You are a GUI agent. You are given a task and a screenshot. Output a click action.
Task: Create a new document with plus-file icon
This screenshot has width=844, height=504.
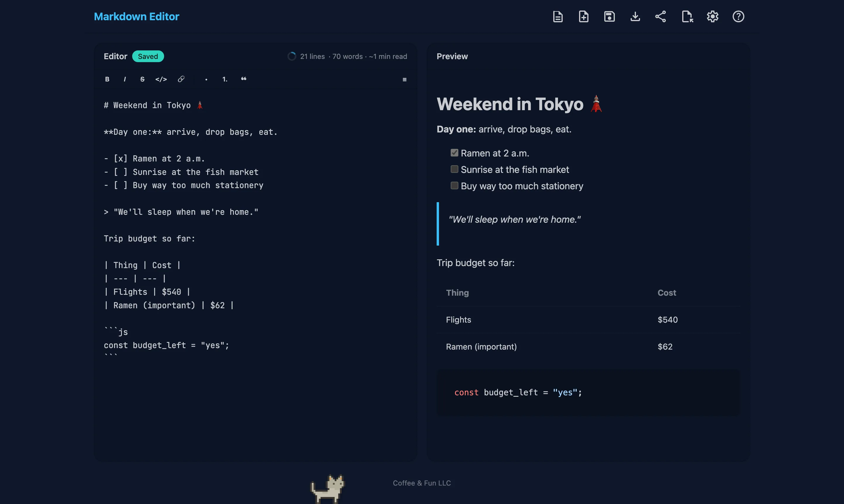point(583,17)
